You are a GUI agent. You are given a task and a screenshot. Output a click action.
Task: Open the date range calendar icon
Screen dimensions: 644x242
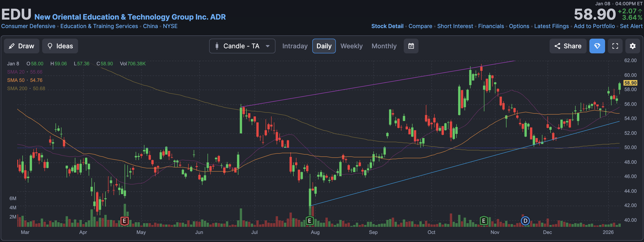click(x=411, y=46)
